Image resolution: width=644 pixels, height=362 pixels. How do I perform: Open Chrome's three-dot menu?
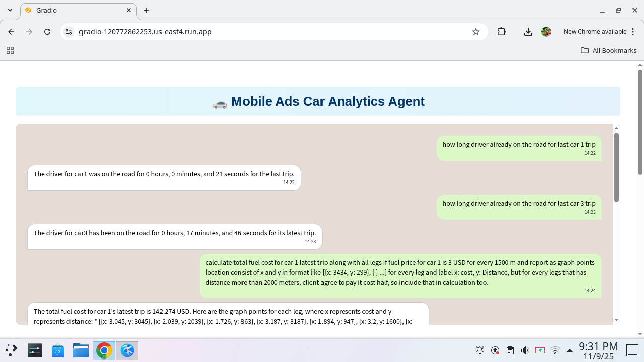pos(633,31)
